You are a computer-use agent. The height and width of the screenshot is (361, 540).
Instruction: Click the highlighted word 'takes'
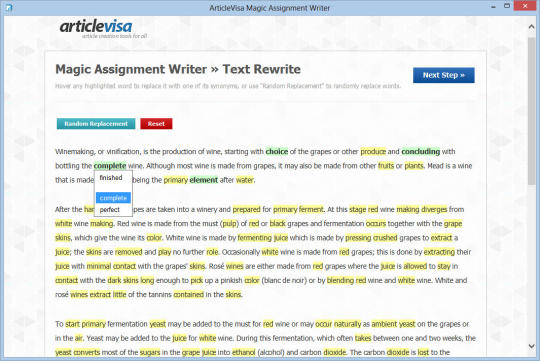363,338
